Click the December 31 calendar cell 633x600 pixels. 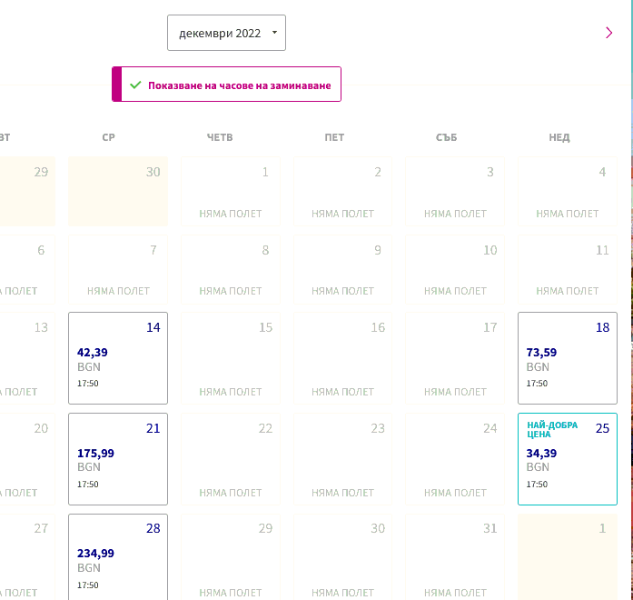point(455,557)
